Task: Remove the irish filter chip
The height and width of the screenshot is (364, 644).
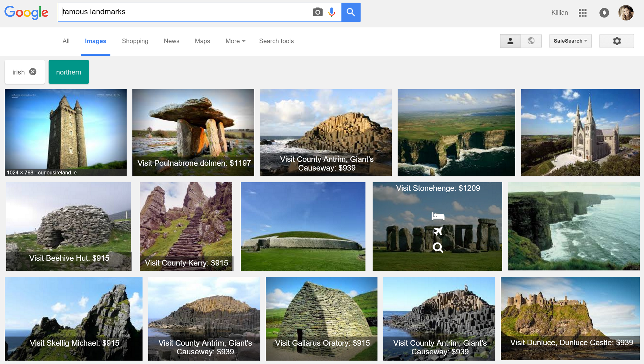Action: pyautogui.click(x=33, y=72)
